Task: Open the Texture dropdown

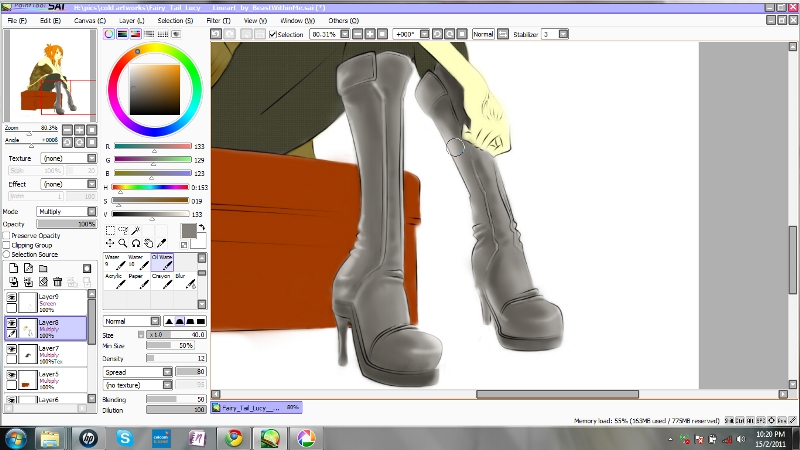Action: click(x=68, y=158)
